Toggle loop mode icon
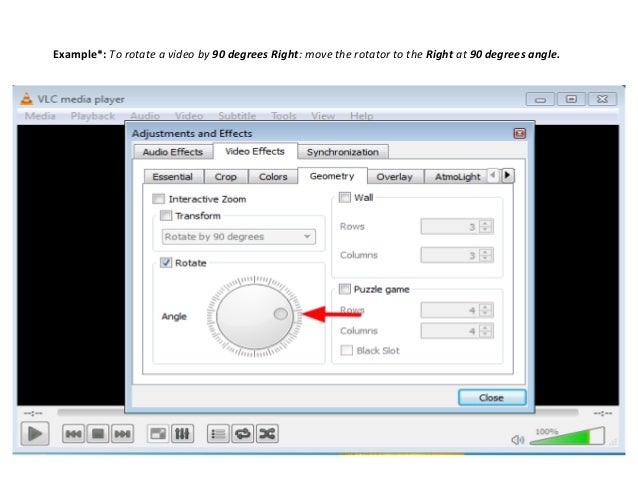 pyautogui.click(x=243, y=434)
